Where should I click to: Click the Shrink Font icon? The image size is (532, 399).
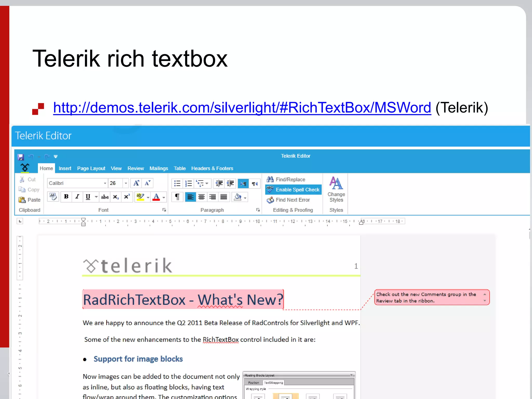click(148, 183)
